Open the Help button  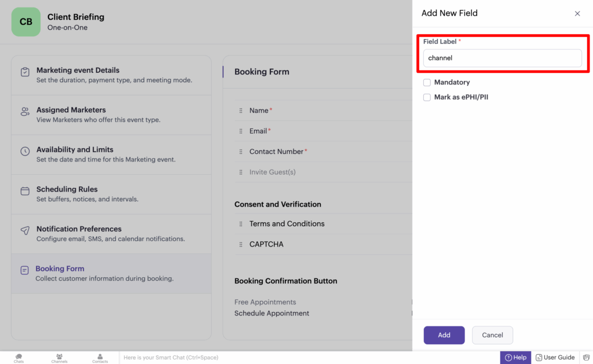pos(515,358)
